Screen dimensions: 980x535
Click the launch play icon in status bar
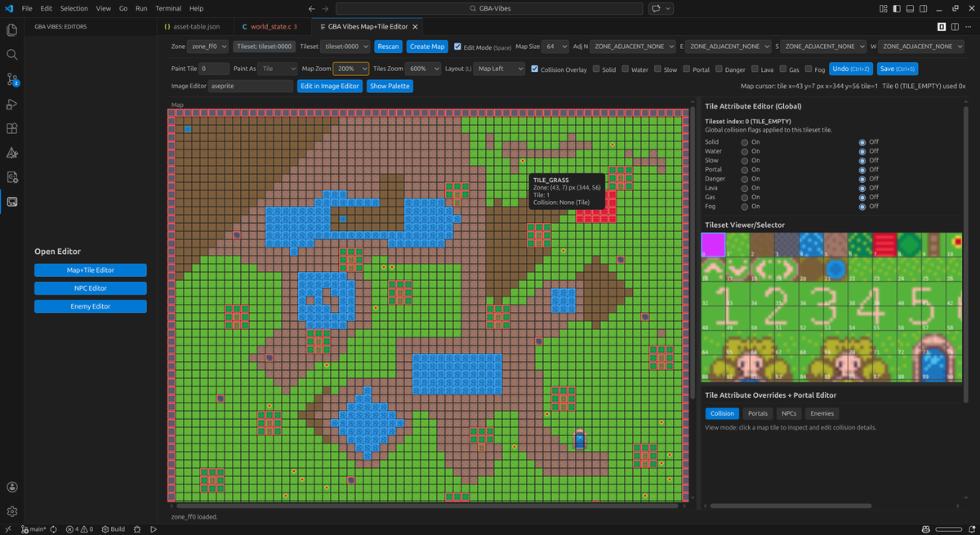(x=154, y=529)
